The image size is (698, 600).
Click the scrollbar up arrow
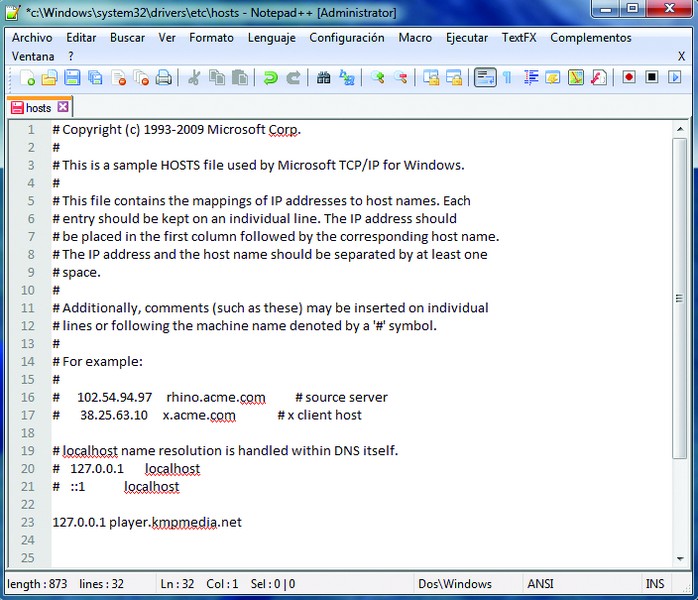click(x=680, y=129)
